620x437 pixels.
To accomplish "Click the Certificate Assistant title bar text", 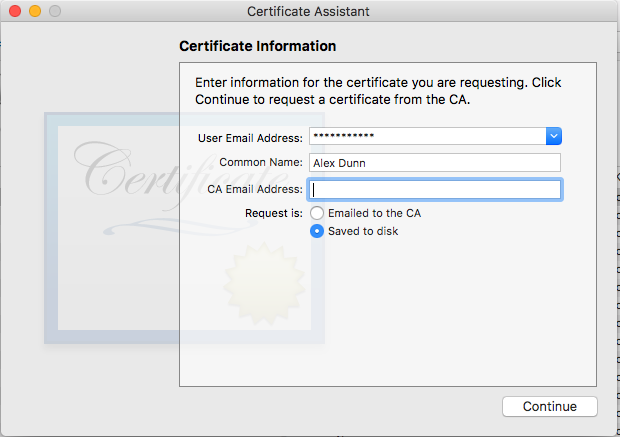I will click(x=309, y=12).
